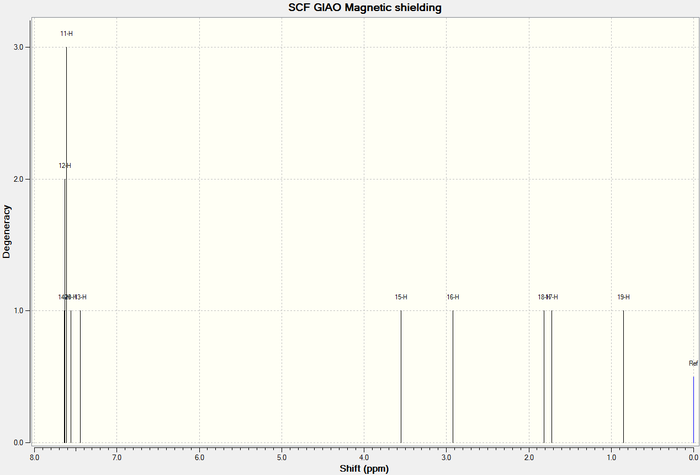This screenshot has width=700, height=475.
Task: Select the Ref label
Action: tap(693, 363)
